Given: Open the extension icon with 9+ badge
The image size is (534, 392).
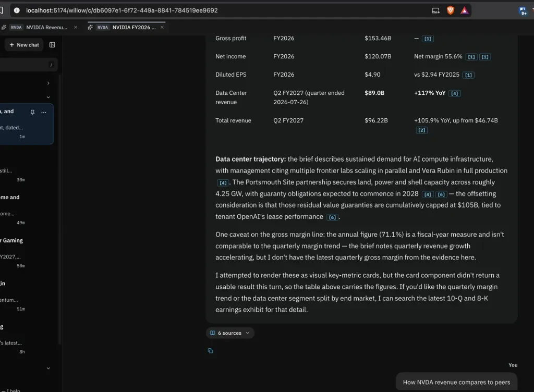Looking at the screenshot, I should [523, 11].
